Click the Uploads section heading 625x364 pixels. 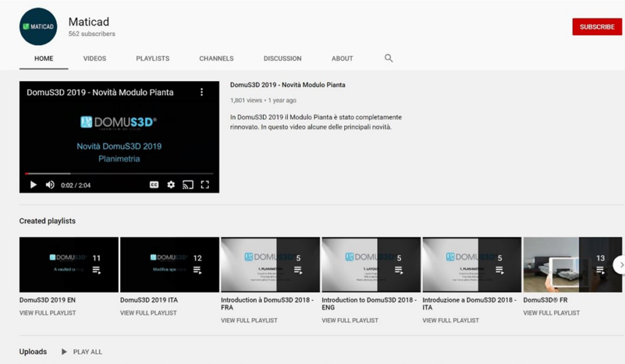[33, 352]
